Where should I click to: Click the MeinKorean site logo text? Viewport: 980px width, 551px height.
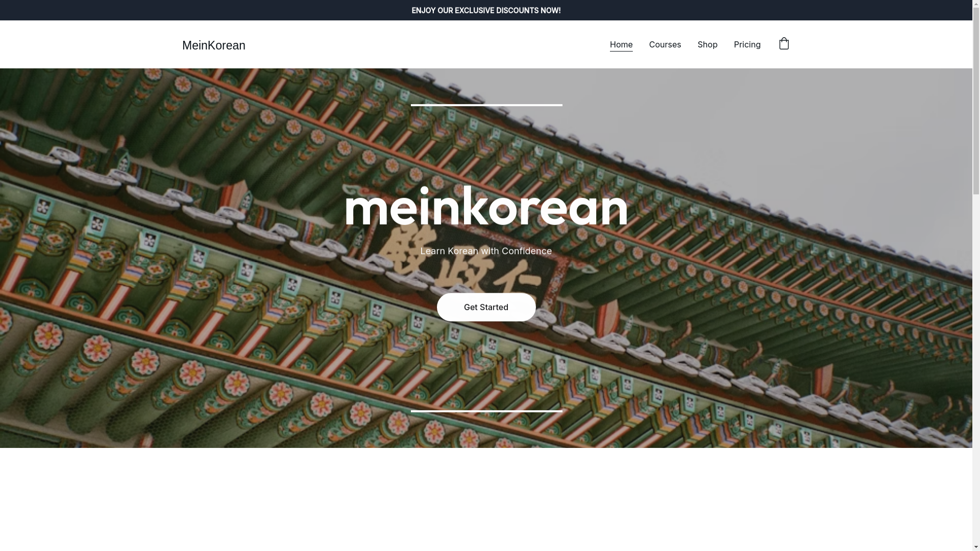point(213,45)
